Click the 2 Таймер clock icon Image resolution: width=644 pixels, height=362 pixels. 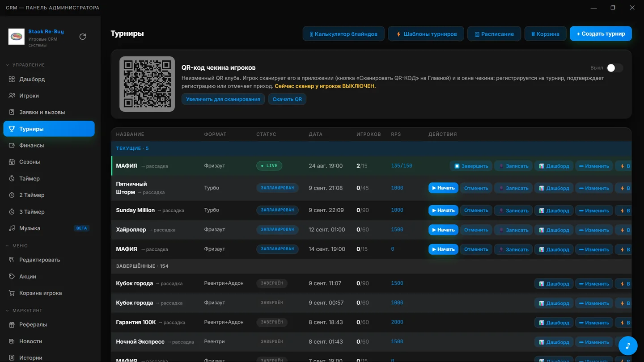tap(12, 195)
